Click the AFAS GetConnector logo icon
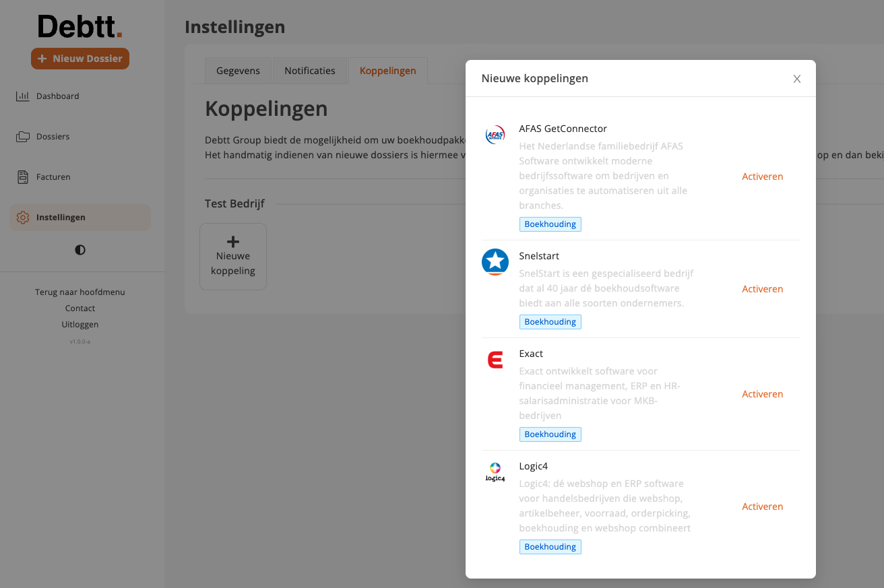 (495, 135)
